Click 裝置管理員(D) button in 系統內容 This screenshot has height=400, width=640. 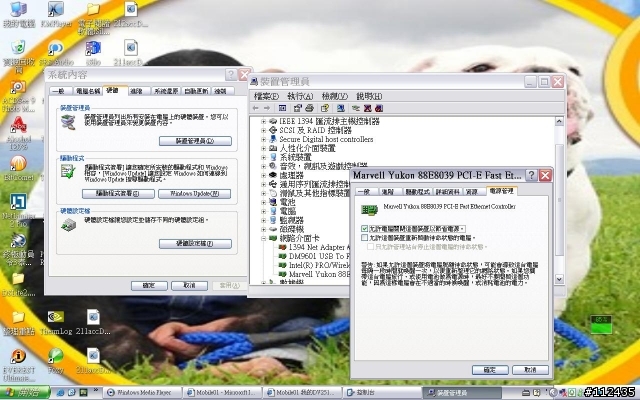tap(195, 141)
